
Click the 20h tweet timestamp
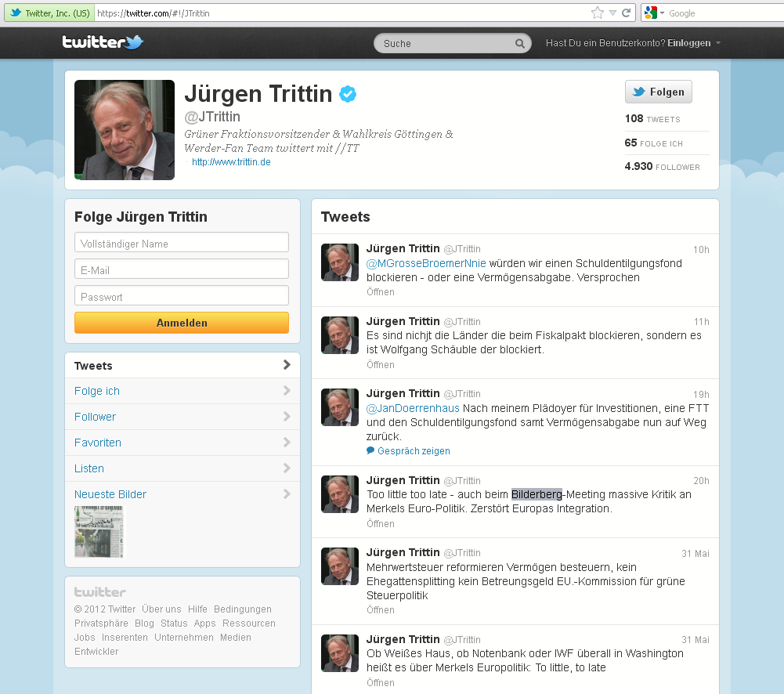(701, 480)
